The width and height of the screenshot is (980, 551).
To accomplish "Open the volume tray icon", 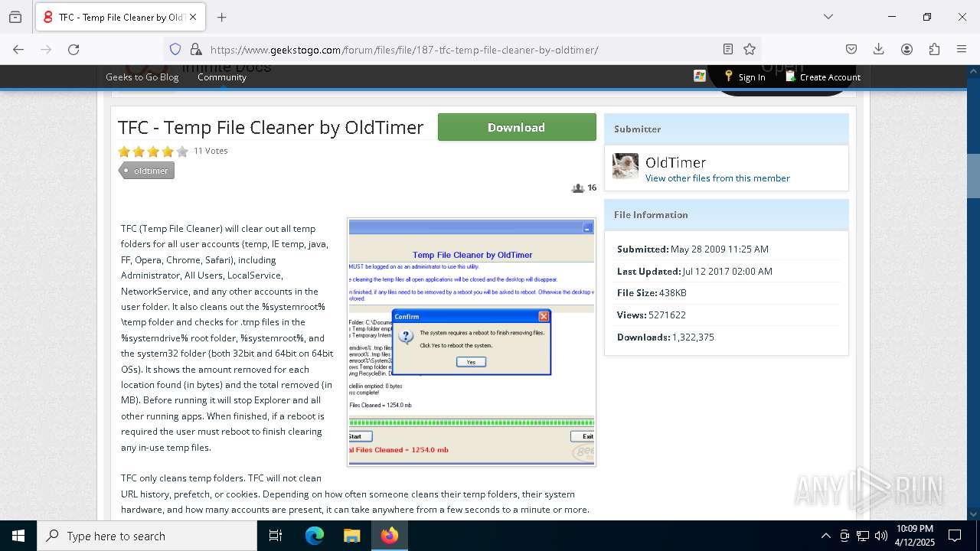I will tap(881, 536).
